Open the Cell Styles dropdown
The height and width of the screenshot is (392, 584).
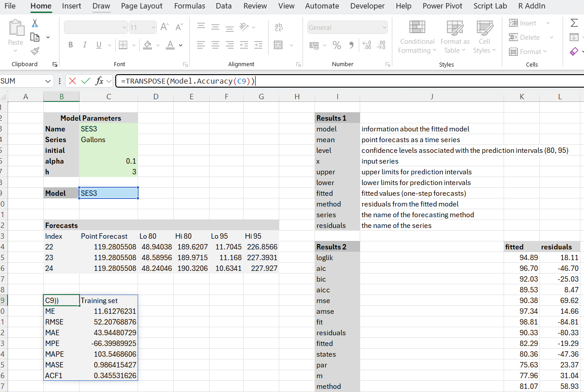tap(484, 38)
